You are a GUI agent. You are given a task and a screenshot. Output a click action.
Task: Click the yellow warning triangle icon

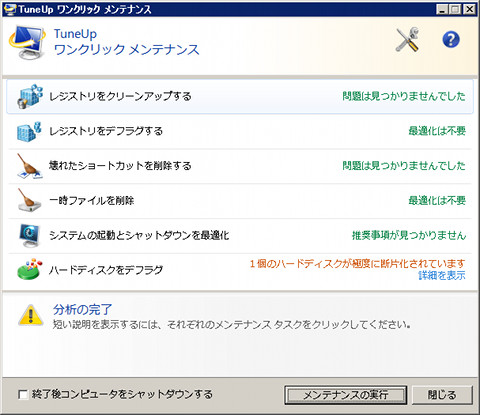click(x=31, y=315)
